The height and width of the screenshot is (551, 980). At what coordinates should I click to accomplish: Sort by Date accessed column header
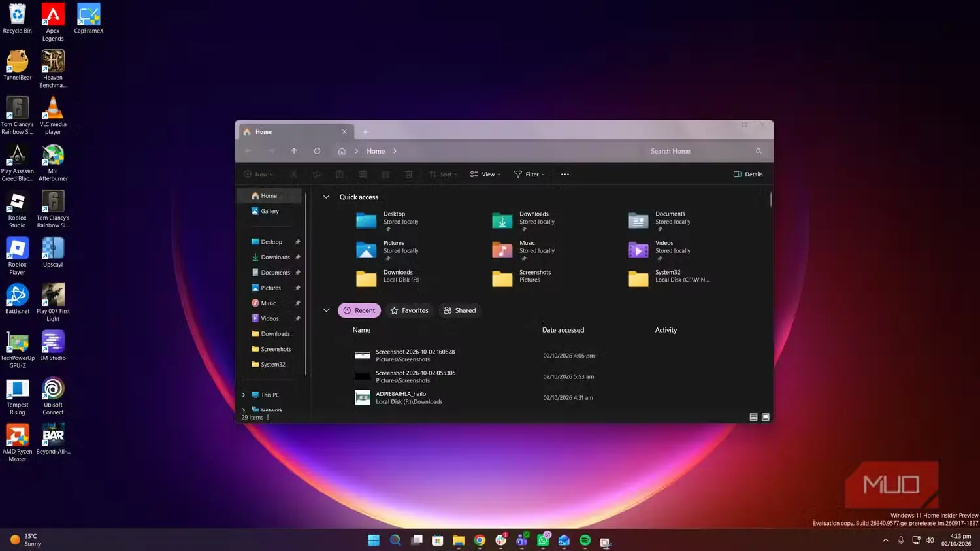click(x=563, y=330)
